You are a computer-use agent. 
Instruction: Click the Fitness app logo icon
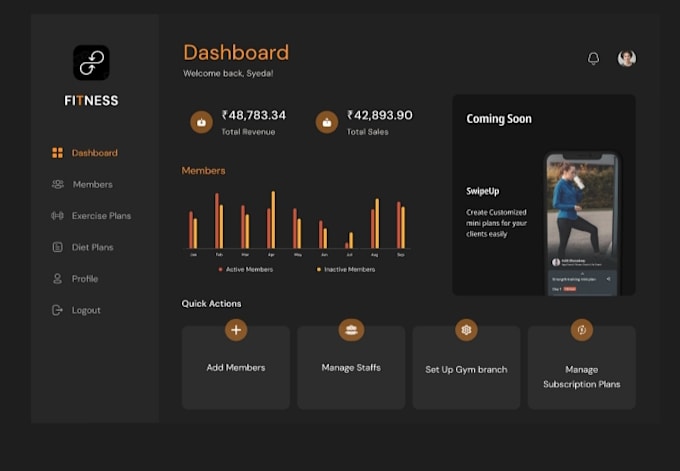(91, 62)
